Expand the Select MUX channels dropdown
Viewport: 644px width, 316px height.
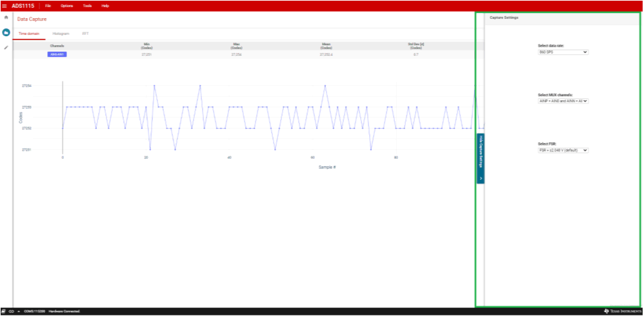click(x=563, y=101)
